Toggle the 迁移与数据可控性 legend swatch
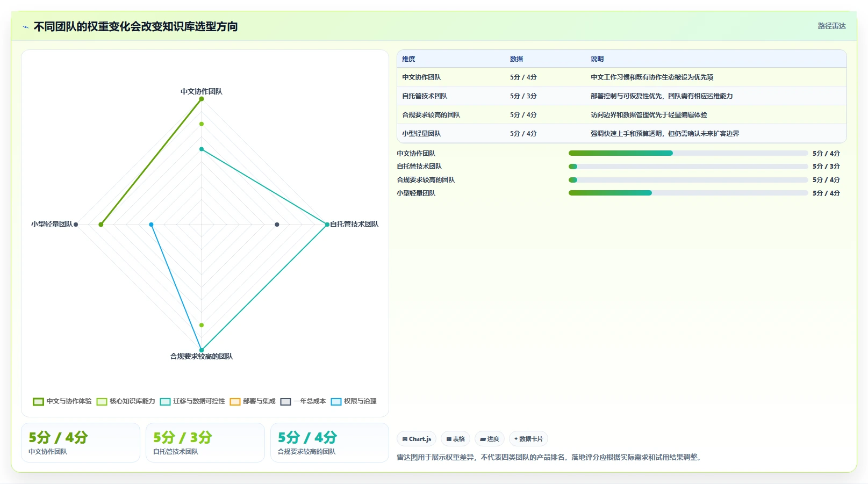Viewport: 868px width, 484px height. click(x=165, y=402)
